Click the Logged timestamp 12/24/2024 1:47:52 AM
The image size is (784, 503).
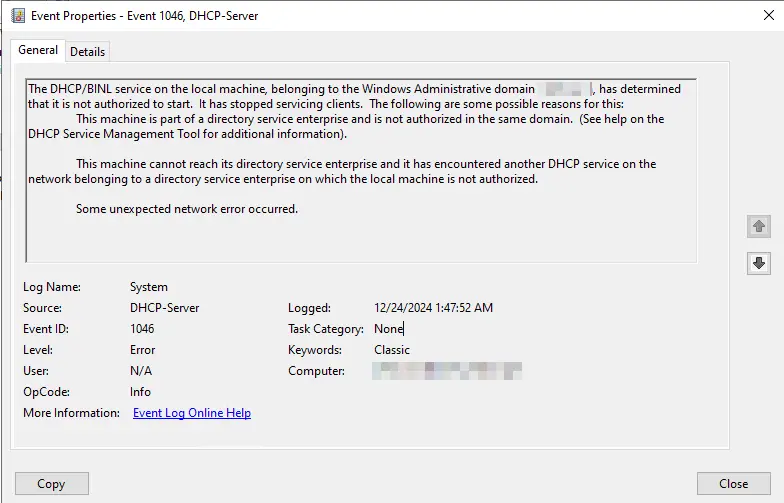(x=433, y=308)
